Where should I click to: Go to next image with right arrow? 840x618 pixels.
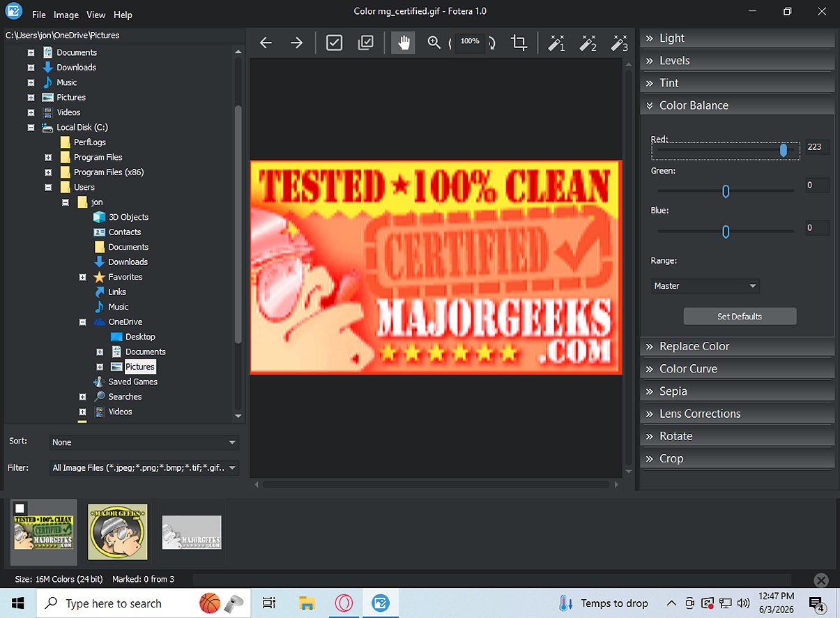(x=297, y=43)
